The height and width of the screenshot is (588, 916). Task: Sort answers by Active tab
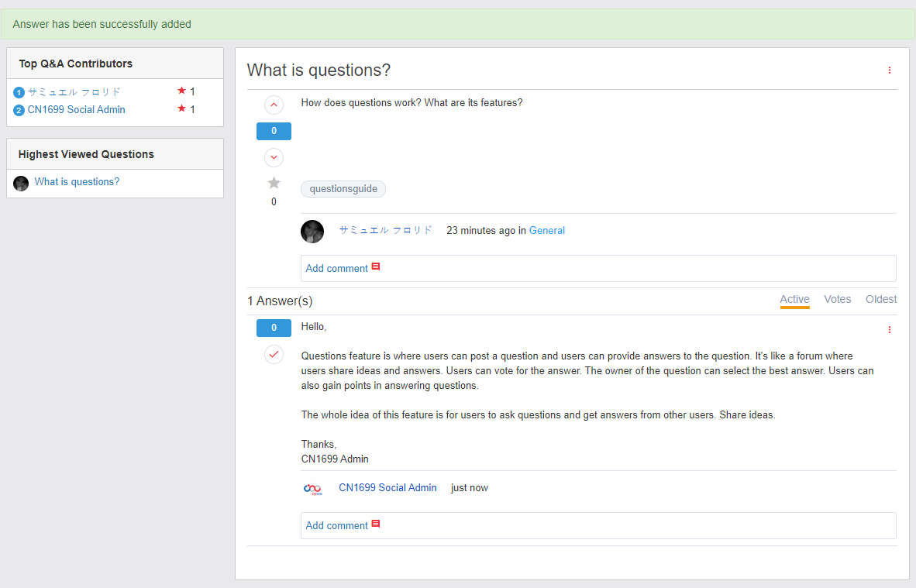(x=794, y=300)
